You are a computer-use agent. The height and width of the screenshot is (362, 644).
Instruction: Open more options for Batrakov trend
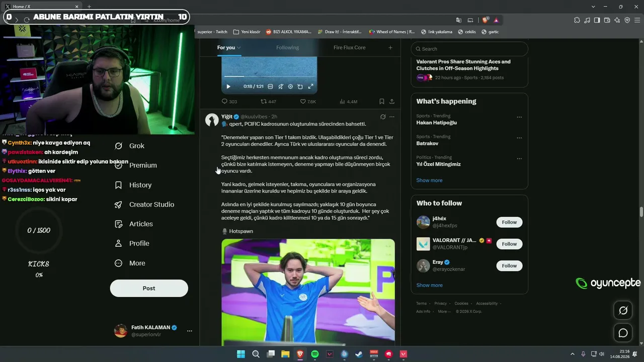pyautogui.click(x=519, y=138)
